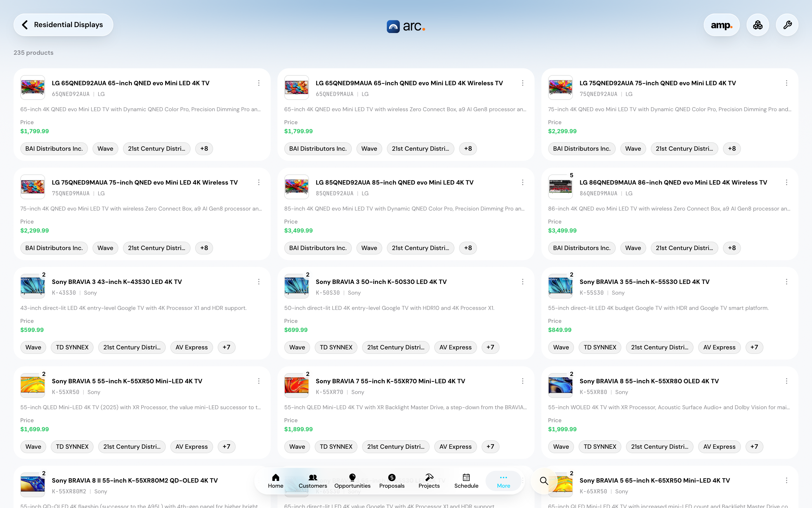Viewport: 812px width, 508px height.
Task: Open options menu for Sony BRAVIA 3 55-inch
Action: click(787, 282)
